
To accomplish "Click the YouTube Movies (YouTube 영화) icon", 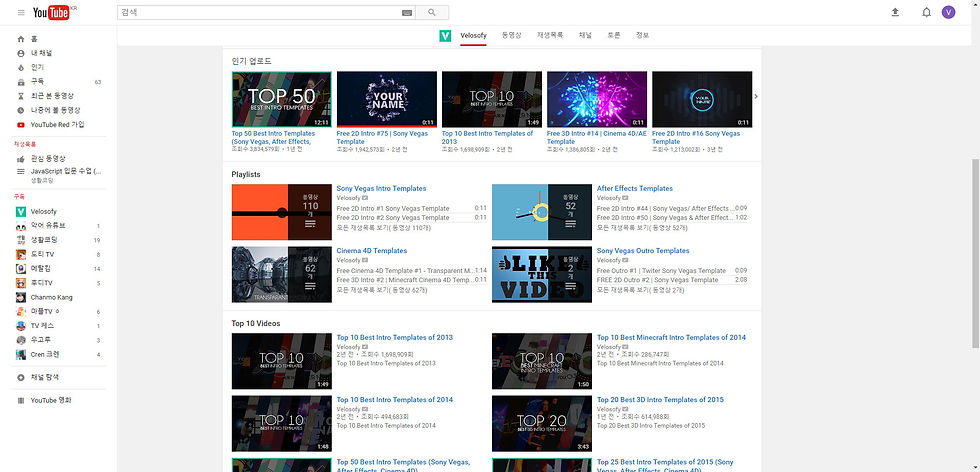I will tap(21, 400).
